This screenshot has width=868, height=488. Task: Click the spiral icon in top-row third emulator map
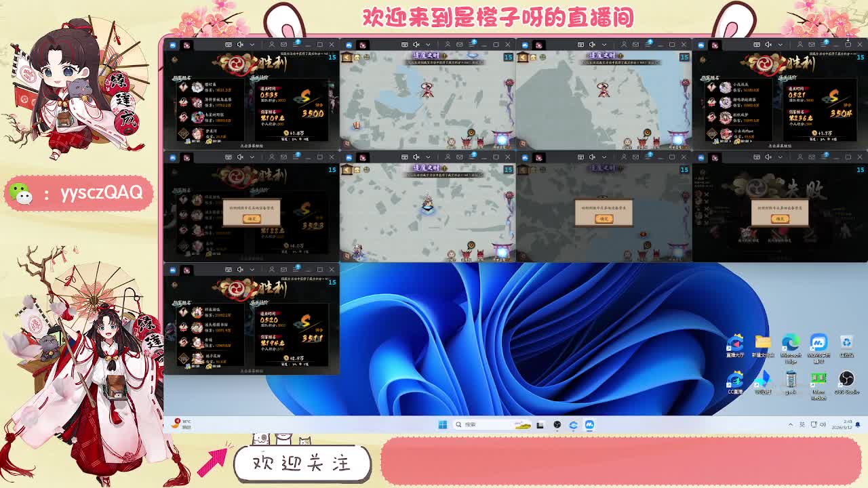pyautogui.click(x=647, y=133)
